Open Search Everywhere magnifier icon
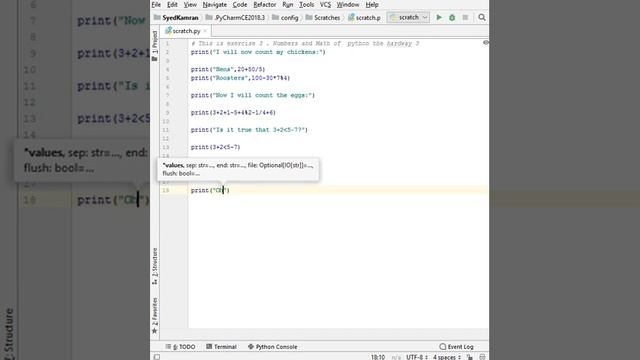The width and height of the screenshot is (640, 360). click(482, 18)
